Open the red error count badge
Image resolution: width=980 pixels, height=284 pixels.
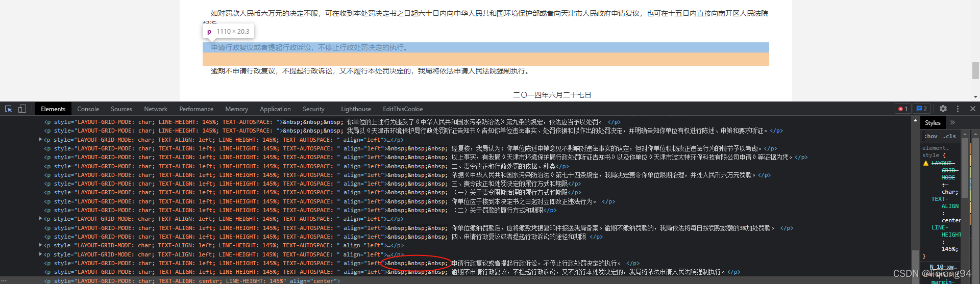click(902, 109)
